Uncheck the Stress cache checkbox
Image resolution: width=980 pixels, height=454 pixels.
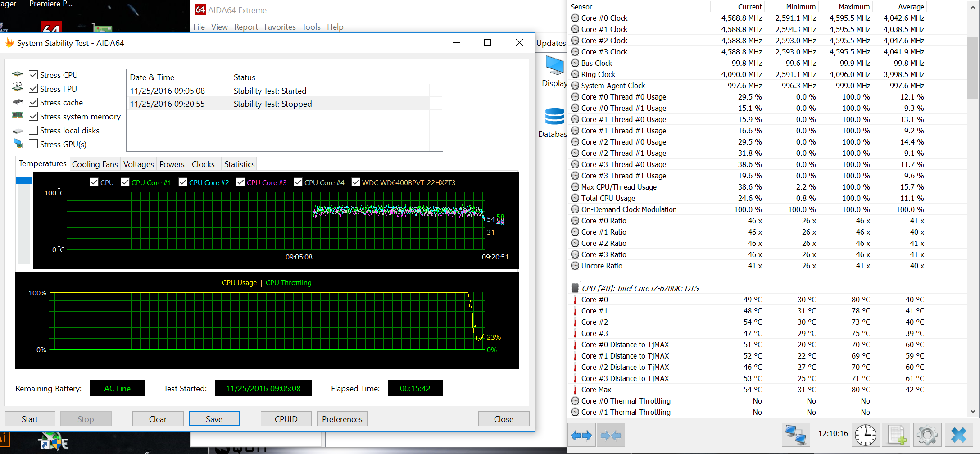pyautogui.click(x=33, y=102)
